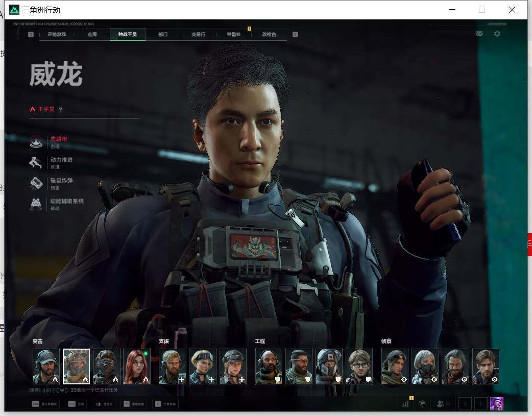Pick the blonde 支援 operator with goggles

pyautogui.click(x=203, y=366)
